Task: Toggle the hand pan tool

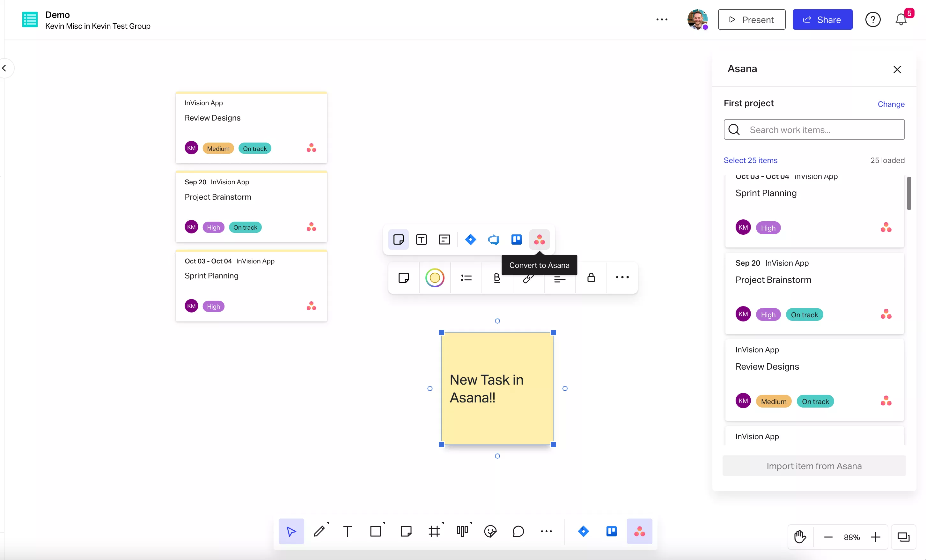Action: [800, 537]
